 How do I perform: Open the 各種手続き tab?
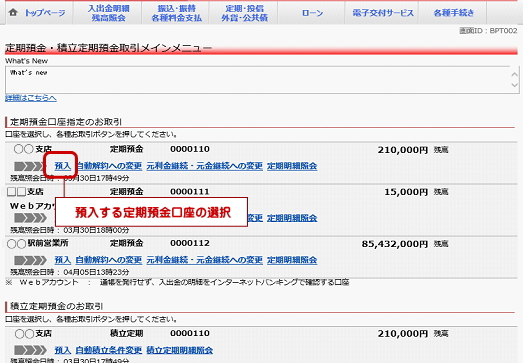(x=453, y=13)
